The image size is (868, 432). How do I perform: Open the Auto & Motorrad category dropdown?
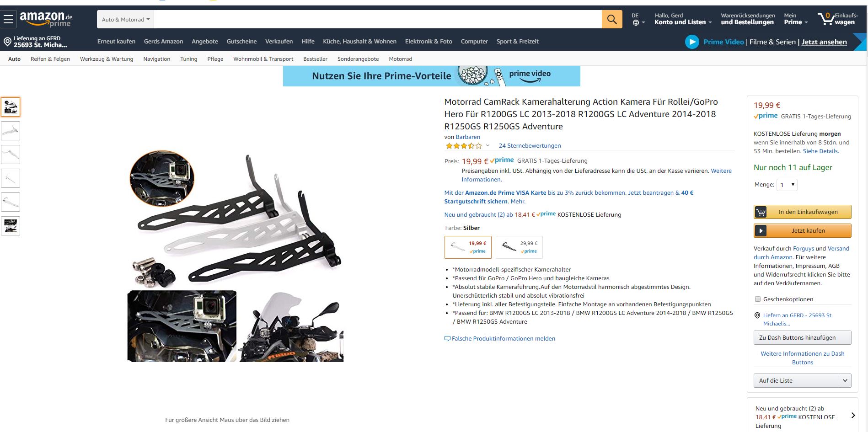click(125, 19)
